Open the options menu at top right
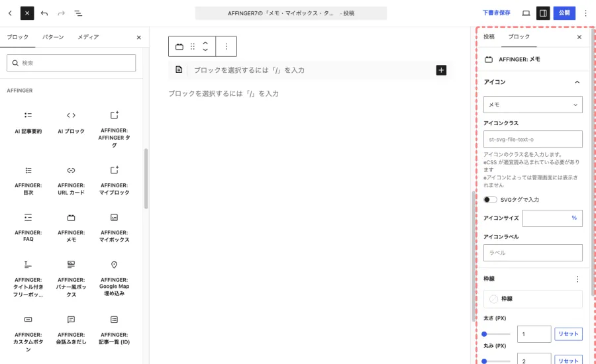This screenshot has width=596, height=364. click(586, 13)
